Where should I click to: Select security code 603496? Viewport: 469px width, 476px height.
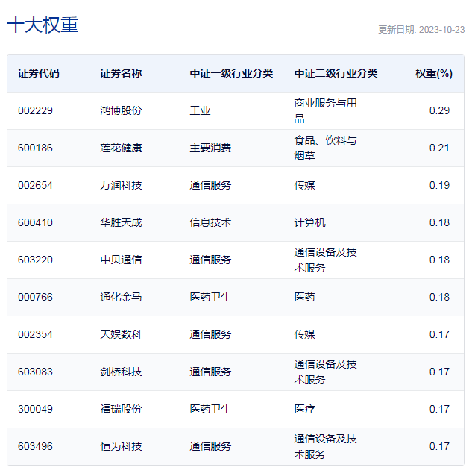click(x=35, y=447)
